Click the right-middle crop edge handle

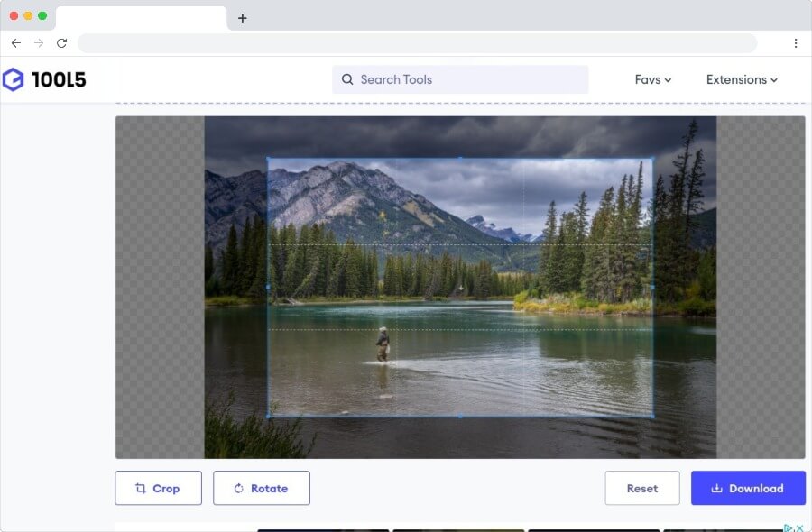[x=652, y=287]
